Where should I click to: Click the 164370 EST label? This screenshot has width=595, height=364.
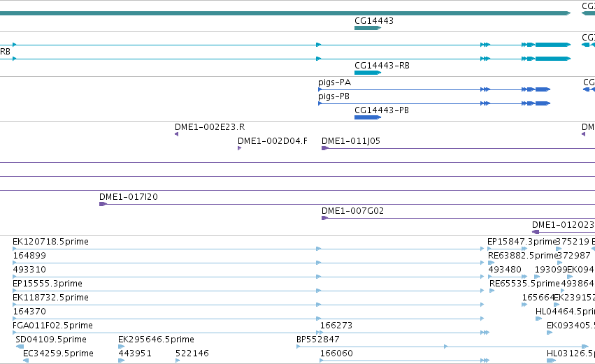[29, 312]
